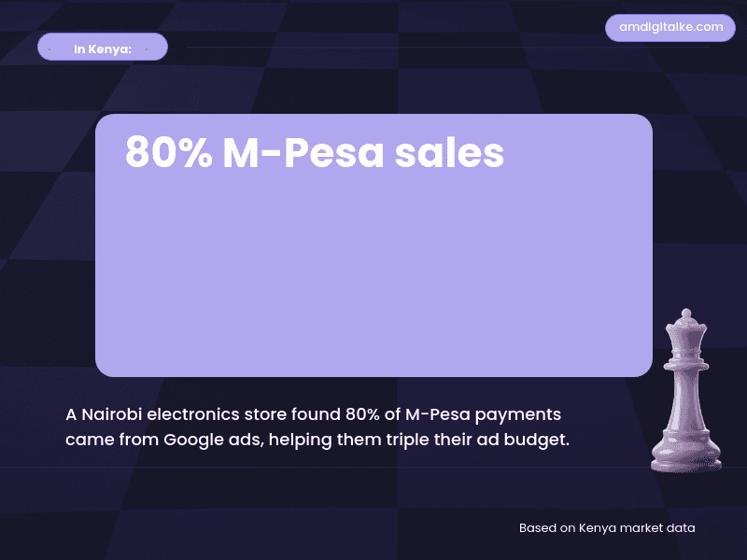
Task: Click the "In Kenya:" label pill
Action: coord(102,47)
